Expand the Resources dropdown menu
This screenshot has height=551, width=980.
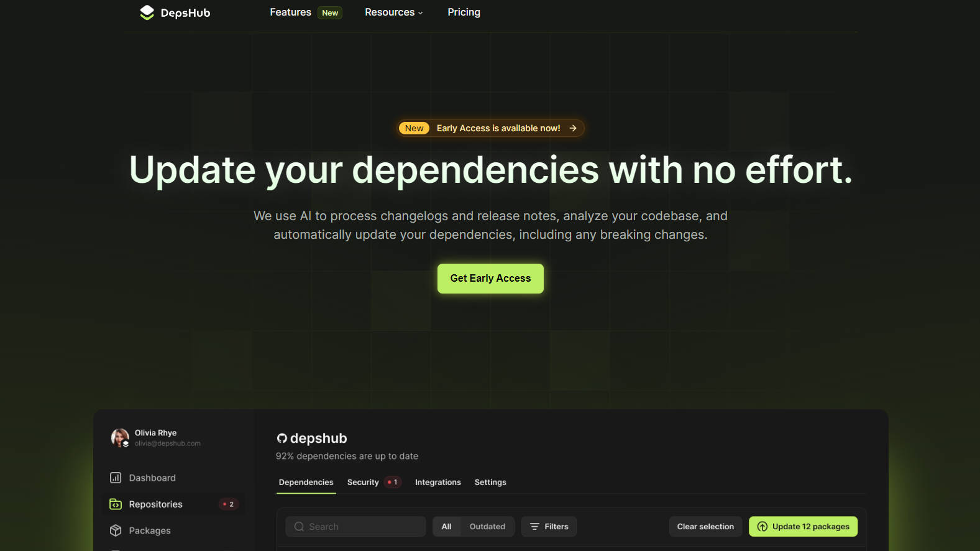[x=394, y=12]
